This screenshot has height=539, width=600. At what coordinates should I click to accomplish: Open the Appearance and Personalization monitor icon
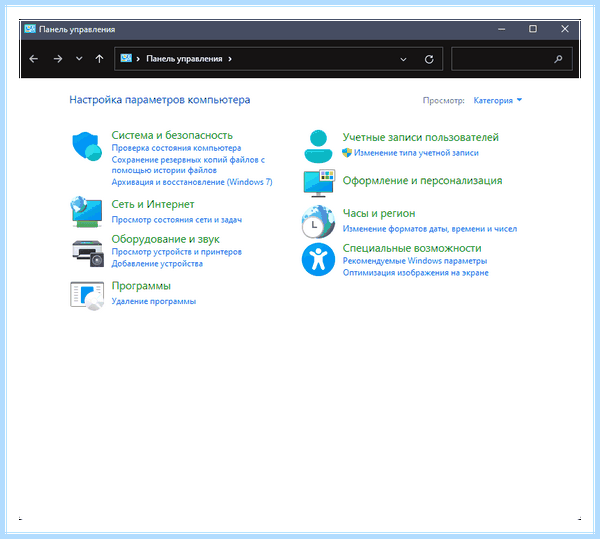[x=319, y=183]
